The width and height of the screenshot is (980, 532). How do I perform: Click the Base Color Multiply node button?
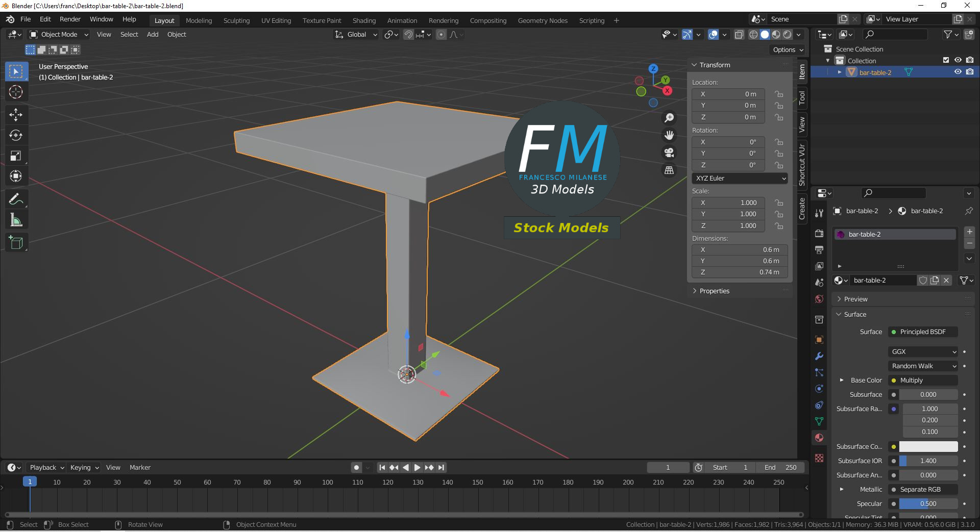pyautogui.click(x=923, y=381)
